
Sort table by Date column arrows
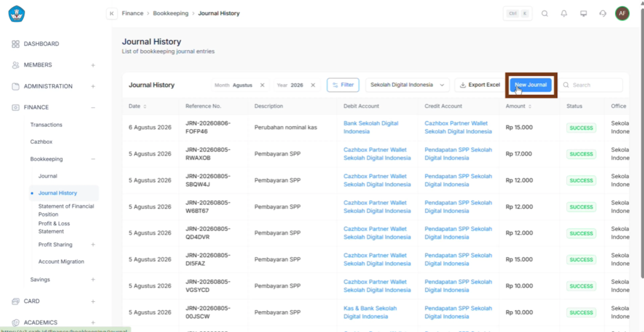tap(145, 106)
